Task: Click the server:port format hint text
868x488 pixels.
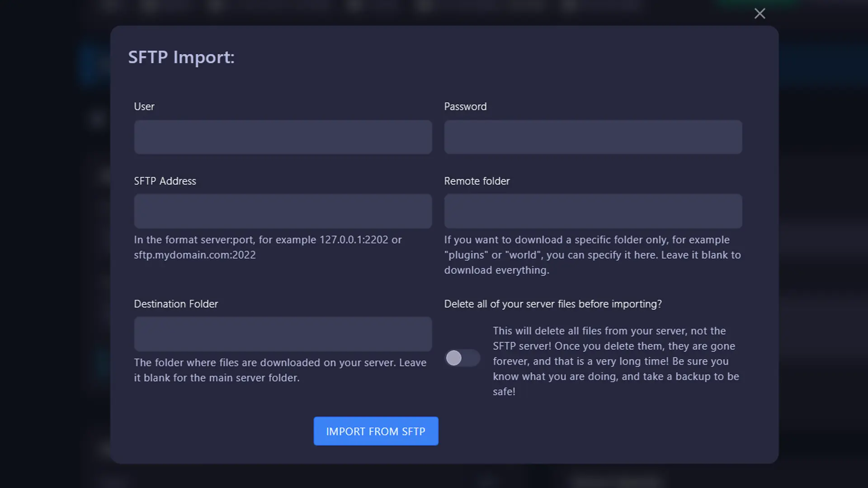Action: (268, 247)
